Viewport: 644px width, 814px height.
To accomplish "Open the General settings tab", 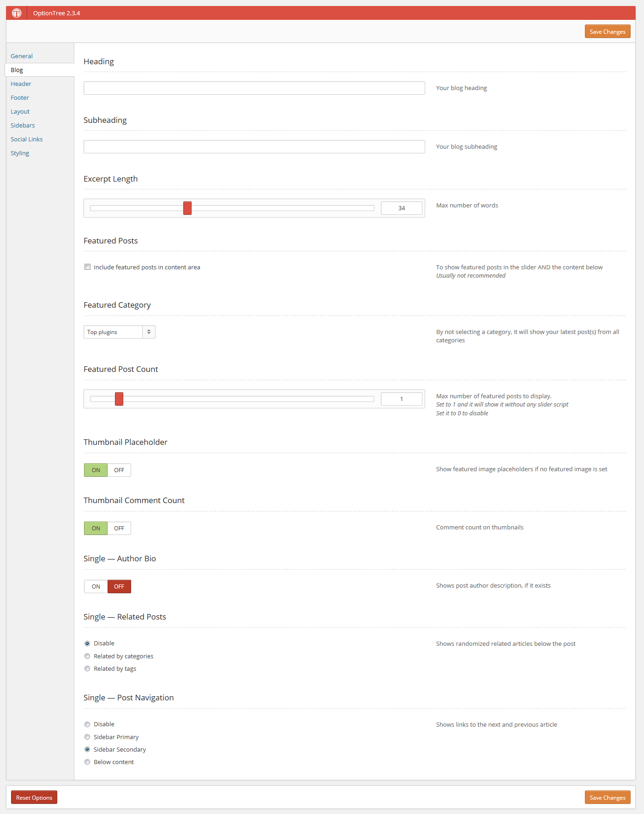I will (x=22, y=56).
